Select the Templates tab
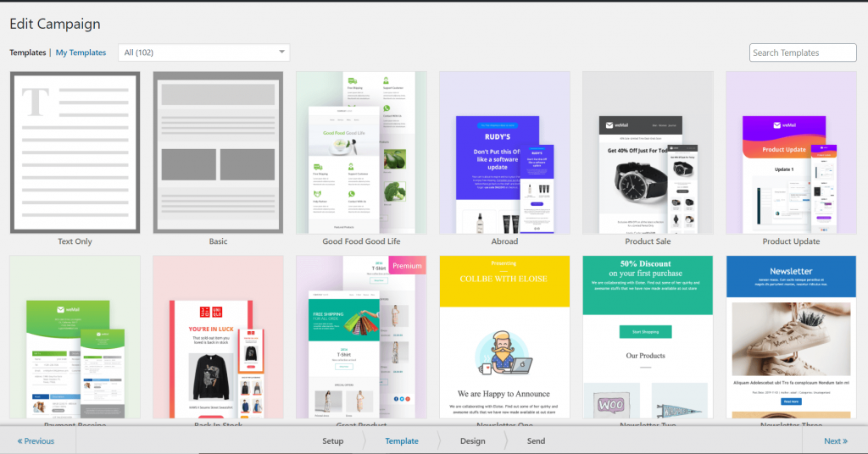This screenshot has height=454, width=868. [28, 53]
